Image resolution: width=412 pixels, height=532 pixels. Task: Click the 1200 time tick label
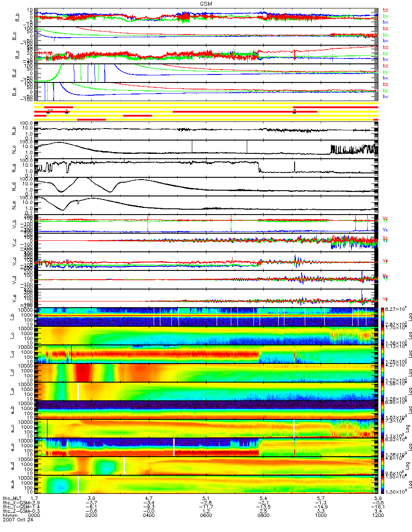(378, 515)
